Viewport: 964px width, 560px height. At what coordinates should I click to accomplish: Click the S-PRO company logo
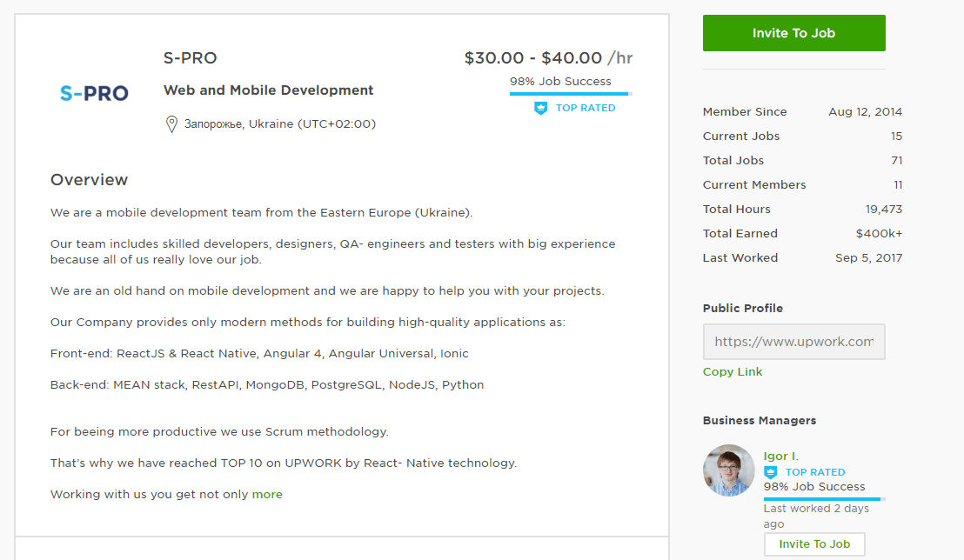point(94,93)
